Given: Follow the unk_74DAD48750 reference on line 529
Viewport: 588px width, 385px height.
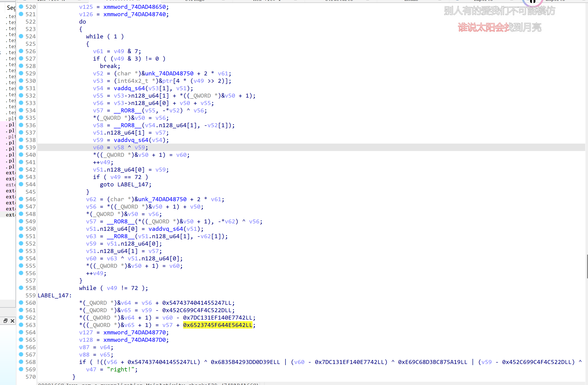Looking at the screenshot, I should point(169,73).
